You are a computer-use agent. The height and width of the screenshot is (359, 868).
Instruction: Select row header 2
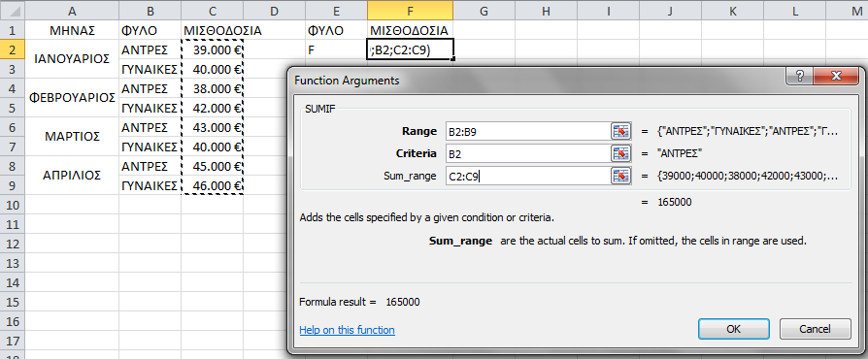point(13,49)
